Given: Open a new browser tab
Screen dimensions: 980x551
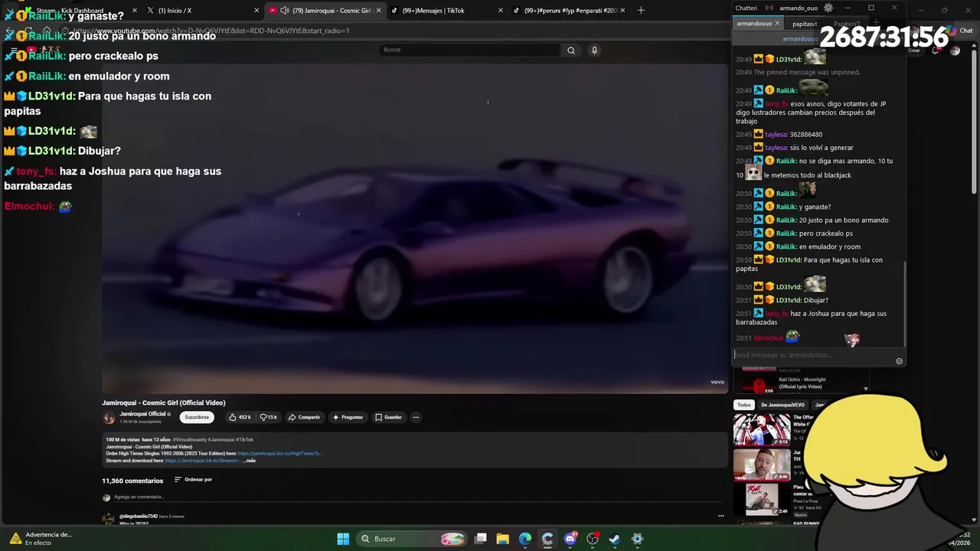Looking at the screenshot, I should pos(641,10).
